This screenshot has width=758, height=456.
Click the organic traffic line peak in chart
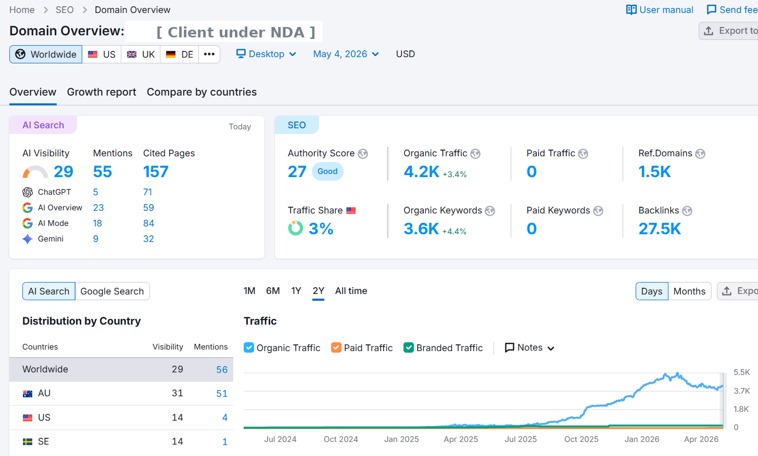click(678, 374)
